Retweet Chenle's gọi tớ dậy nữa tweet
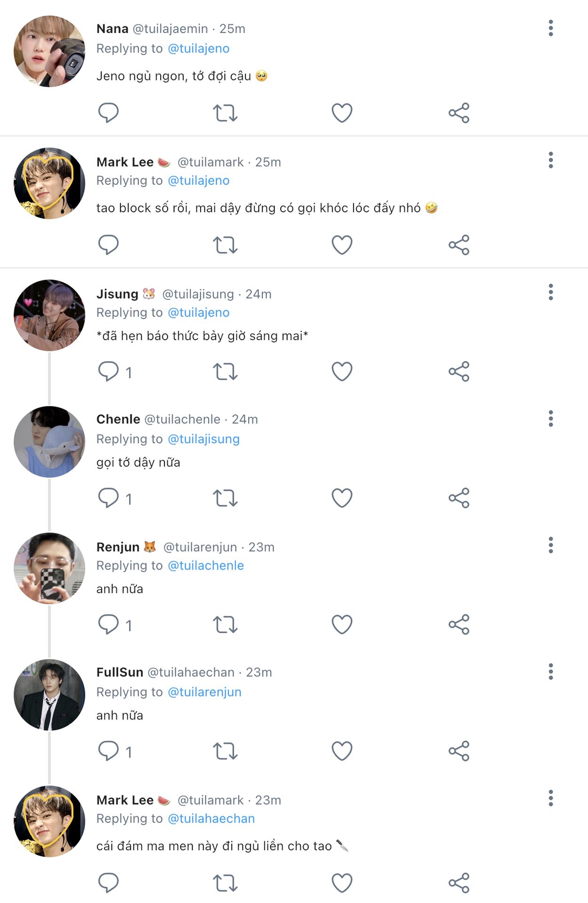The image size is (588, 903). click(225, 498)
